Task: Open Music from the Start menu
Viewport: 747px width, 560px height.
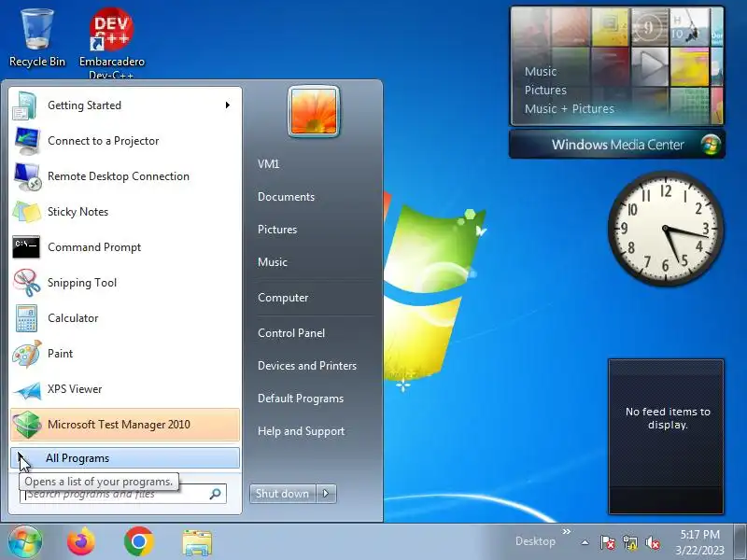Action: coord(273,262)
